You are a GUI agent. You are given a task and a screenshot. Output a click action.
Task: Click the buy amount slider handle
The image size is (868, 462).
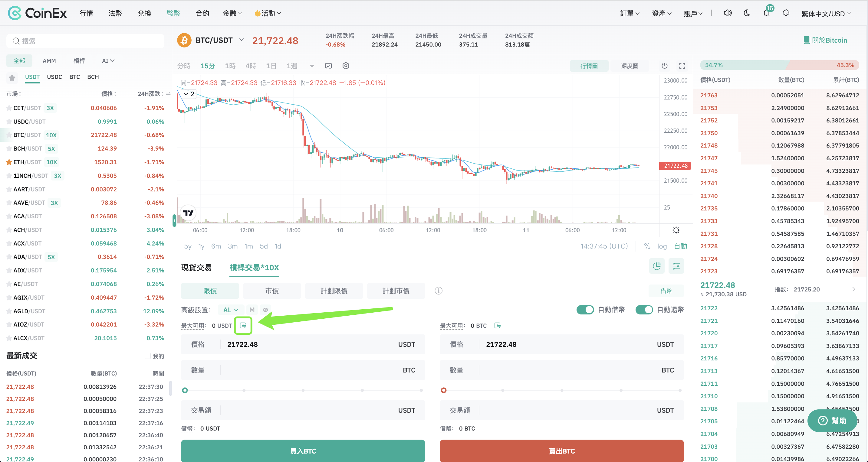pos(185,390)
